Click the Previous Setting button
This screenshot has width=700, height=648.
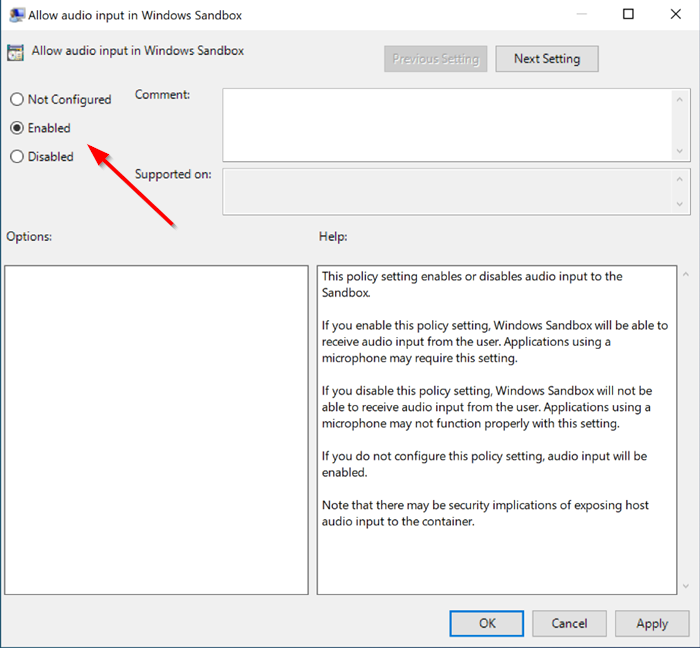tap(435, 58)
